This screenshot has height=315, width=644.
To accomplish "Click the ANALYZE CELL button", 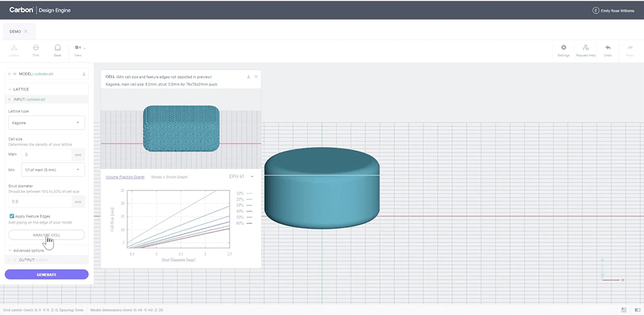I will 46,235.
